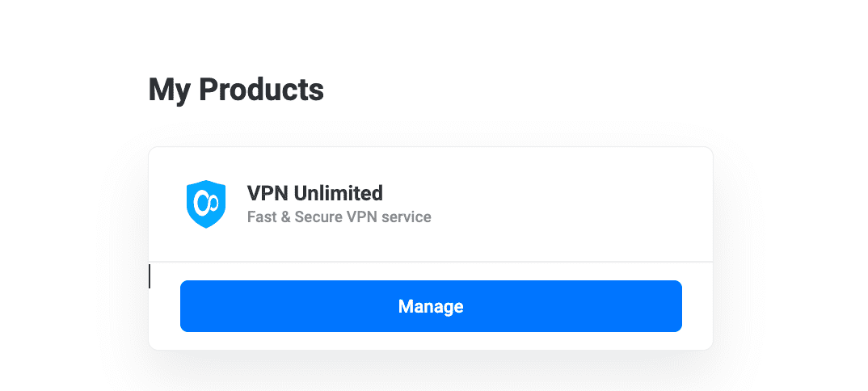Open management for VPN Unlimited
868x391 pixels.
(x=431, y=306)
